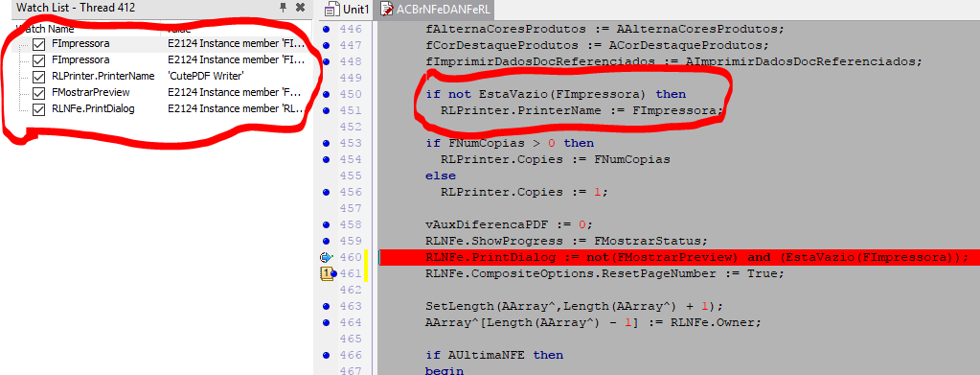Switch to the Unit1 tab
Image resolution: width=980 pixels, height=375 pixels.
pos(349,10)
